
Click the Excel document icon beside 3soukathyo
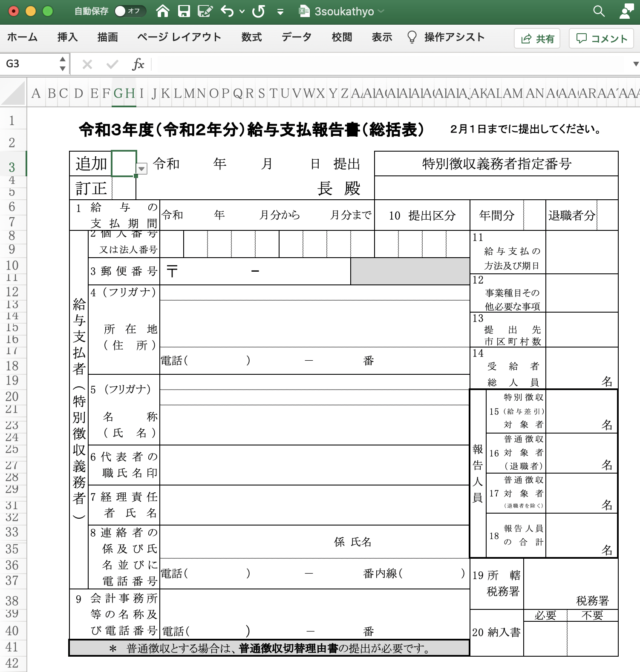[x=304, y=11]
